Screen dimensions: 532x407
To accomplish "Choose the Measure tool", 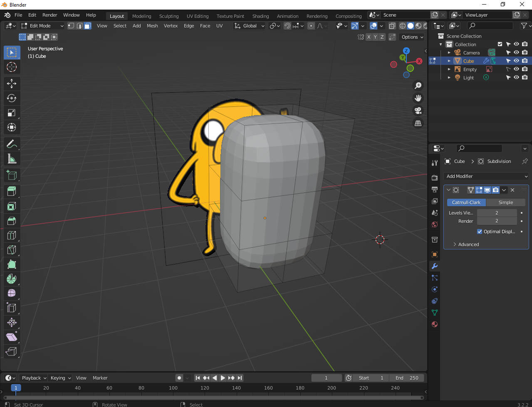I will point(12,158).
